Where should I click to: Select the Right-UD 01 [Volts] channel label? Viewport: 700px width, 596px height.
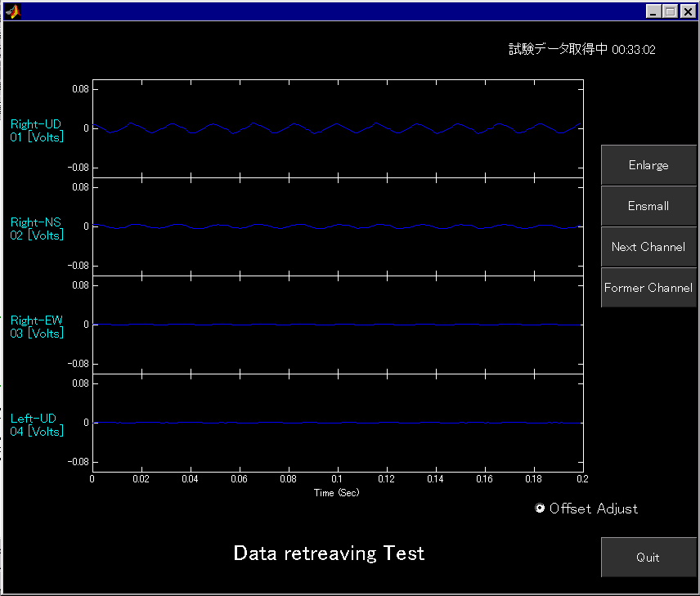pyautogui.click(x=37, y=130)
